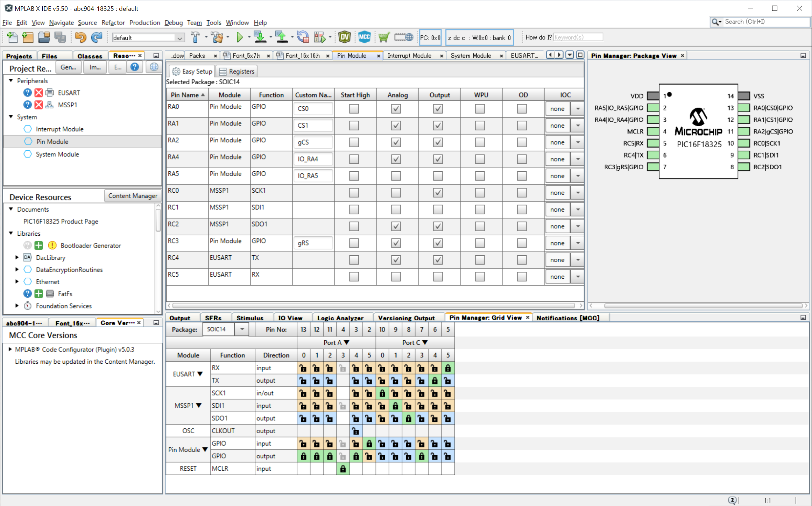Screen dimensions: 812x506
Task: Enable Start High checkbox for RA0
Action: (354, 109)
